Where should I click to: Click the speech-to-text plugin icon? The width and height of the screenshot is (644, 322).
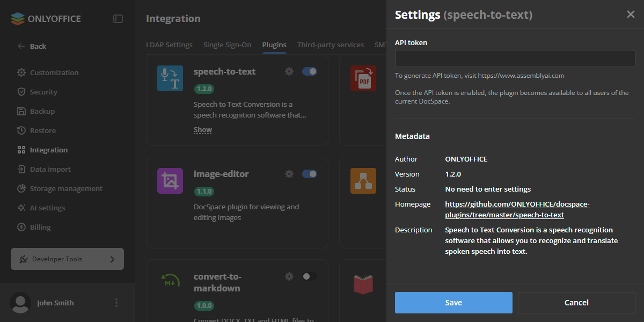point(170,78)
